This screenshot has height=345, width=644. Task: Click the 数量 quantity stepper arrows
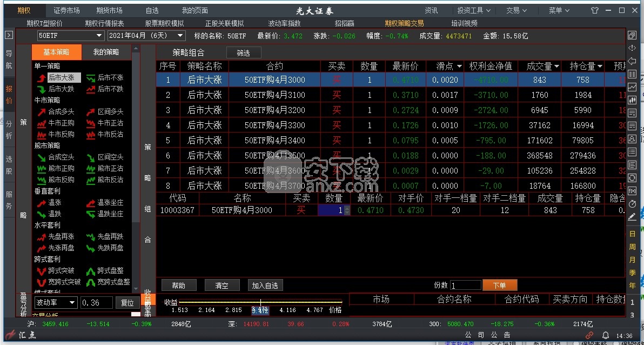click(x=347, y=210)
